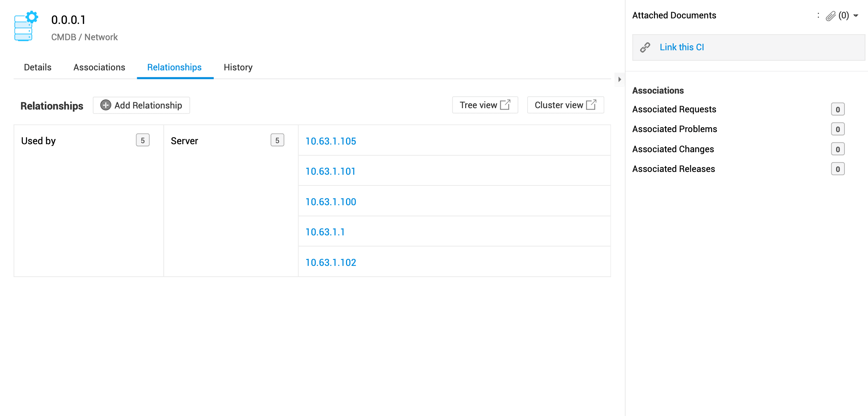Open server 10.63.1.105 link

pyautogui.click(x=330, y=141)
